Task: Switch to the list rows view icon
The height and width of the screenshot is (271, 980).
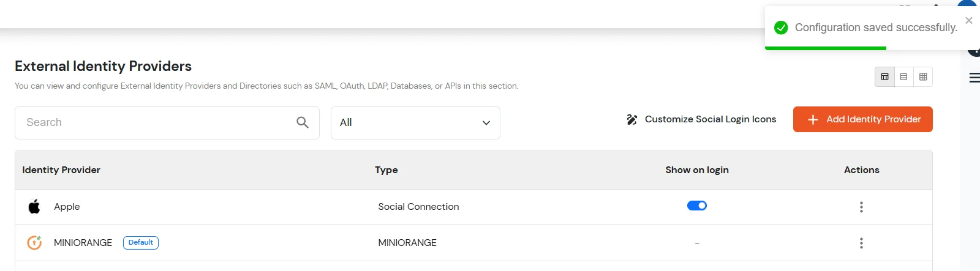Action: [903, 77]
